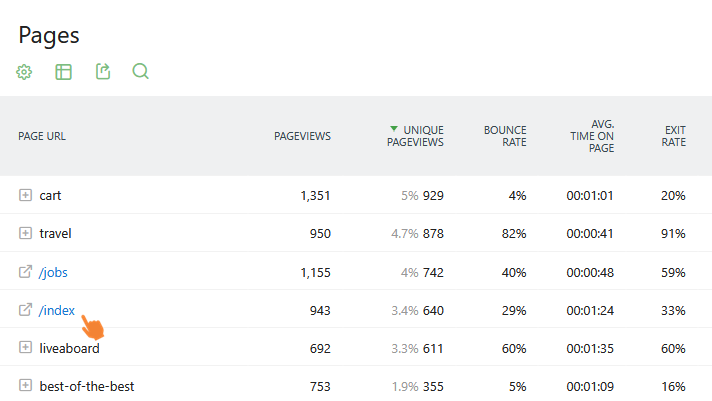Open the /index page link
The width and height of the screenshot is (712, 401).
[x=57, y=310]
